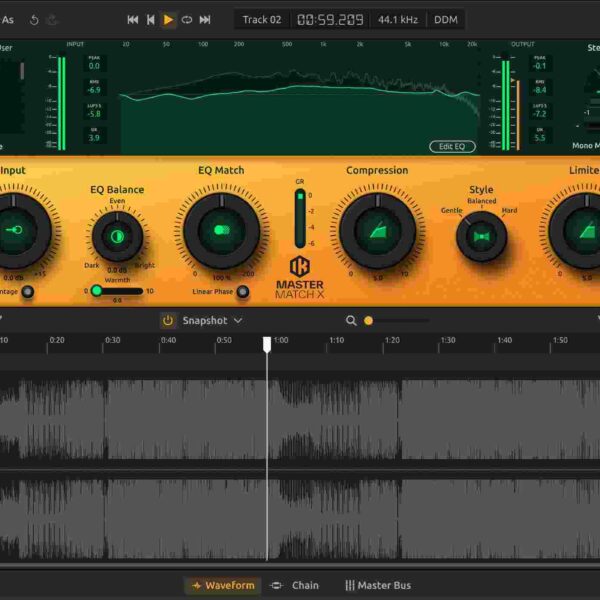Screen dimensions: 600x600
Task: Click the input DR value 3.9
Action: pos(94,138)
